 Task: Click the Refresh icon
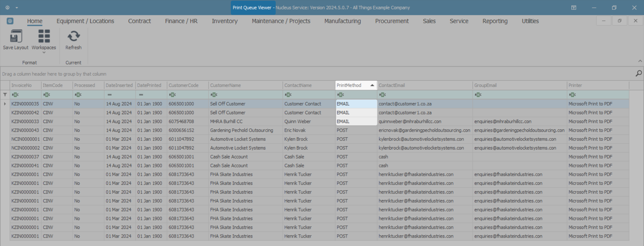point(73,36)
